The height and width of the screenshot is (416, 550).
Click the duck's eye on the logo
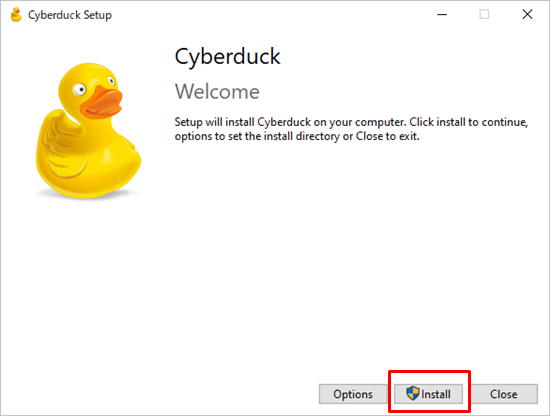pos(80,89)
